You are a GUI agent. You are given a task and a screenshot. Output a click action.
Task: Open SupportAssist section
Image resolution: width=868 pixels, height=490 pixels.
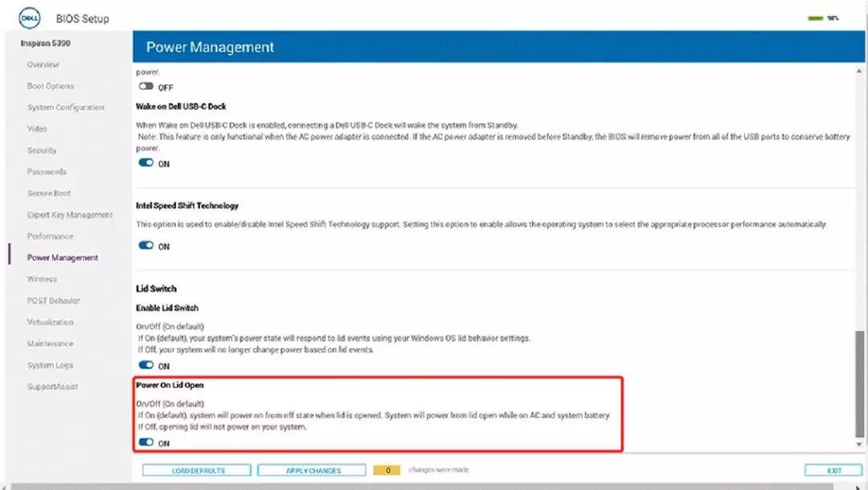52,387
